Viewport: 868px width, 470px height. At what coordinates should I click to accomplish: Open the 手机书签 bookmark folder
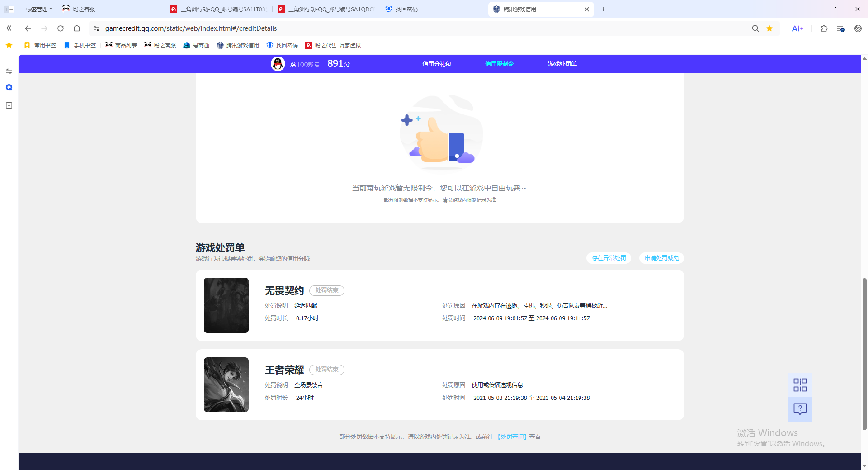(80, 45)
